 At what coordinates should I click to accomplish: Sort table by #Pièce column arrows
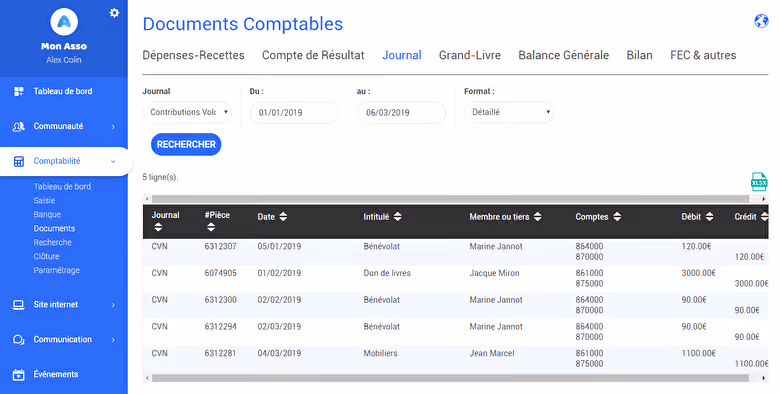tap(211, 227)
